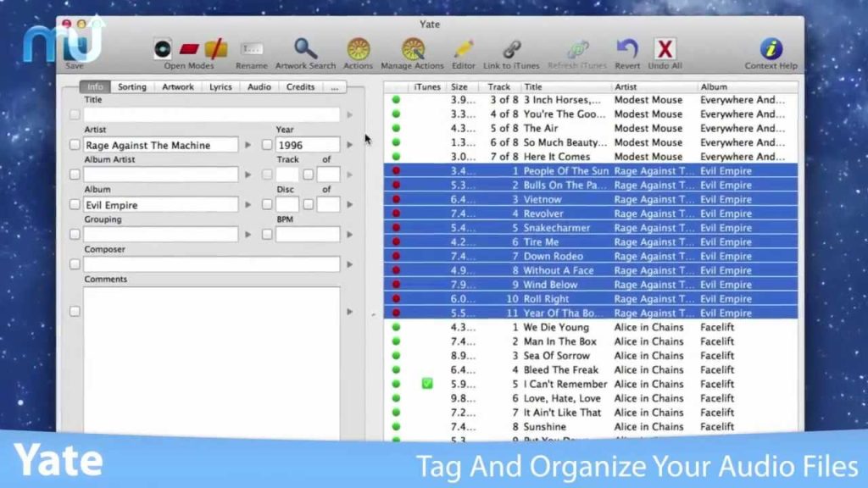Click red status dot for Tire Me

(396, 241)
